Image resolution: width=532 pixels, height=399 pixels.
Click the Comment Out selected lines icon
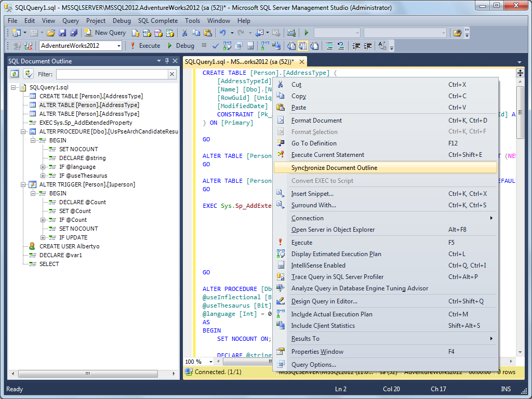tap(329, 46)
